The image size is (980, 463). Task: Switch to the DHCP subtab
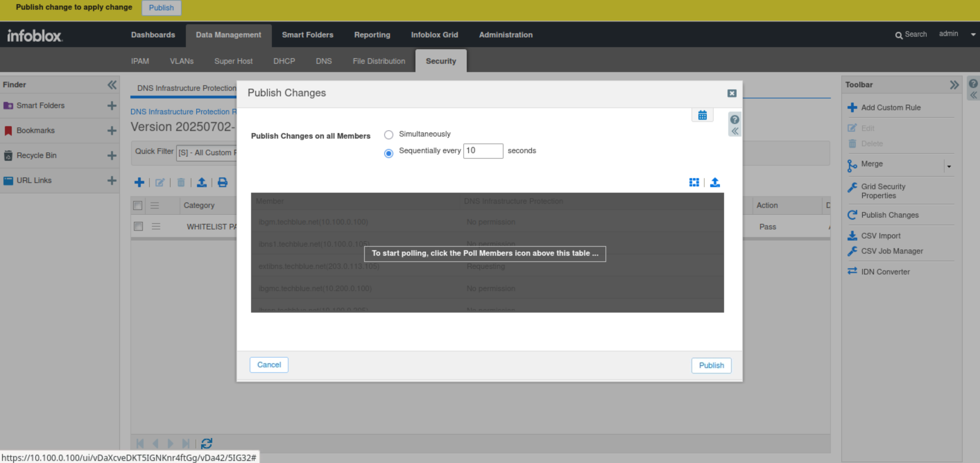click(x=284, y=61)
